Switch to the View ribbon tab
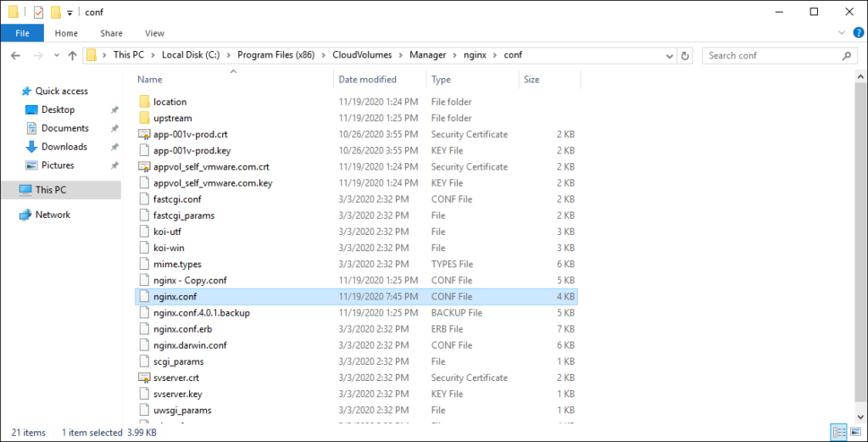 [154, 33]
